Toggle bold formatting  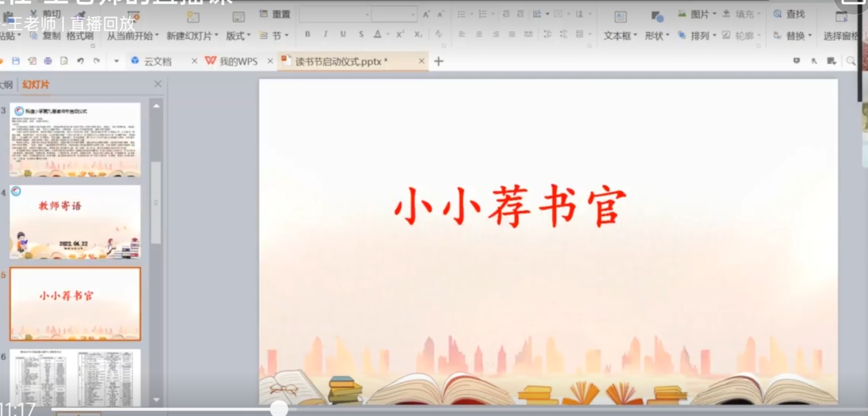307,34
